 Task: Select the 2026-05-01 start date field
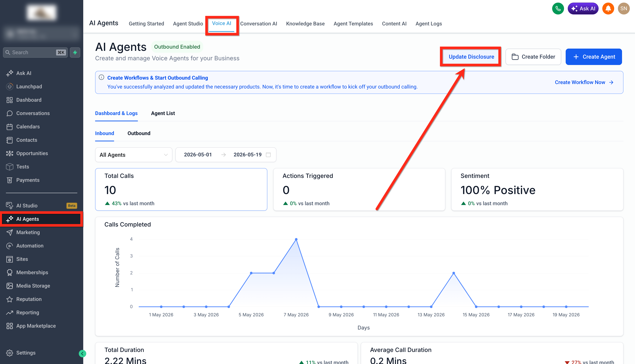(198, 155)
